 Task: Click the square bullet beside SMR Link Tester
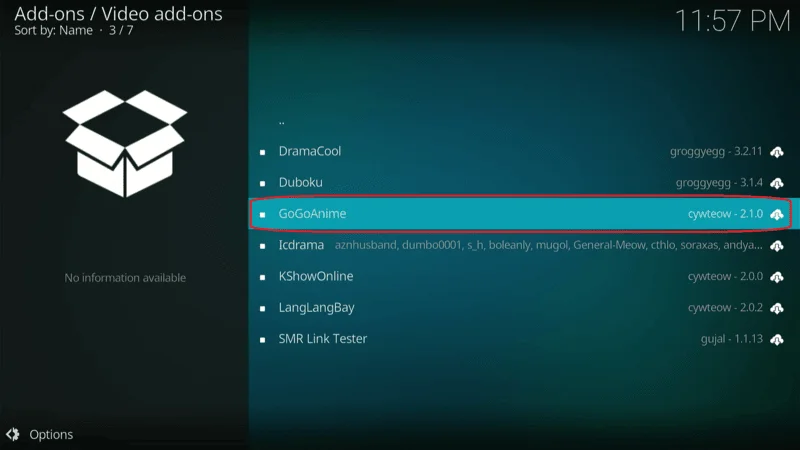[262, 339]
